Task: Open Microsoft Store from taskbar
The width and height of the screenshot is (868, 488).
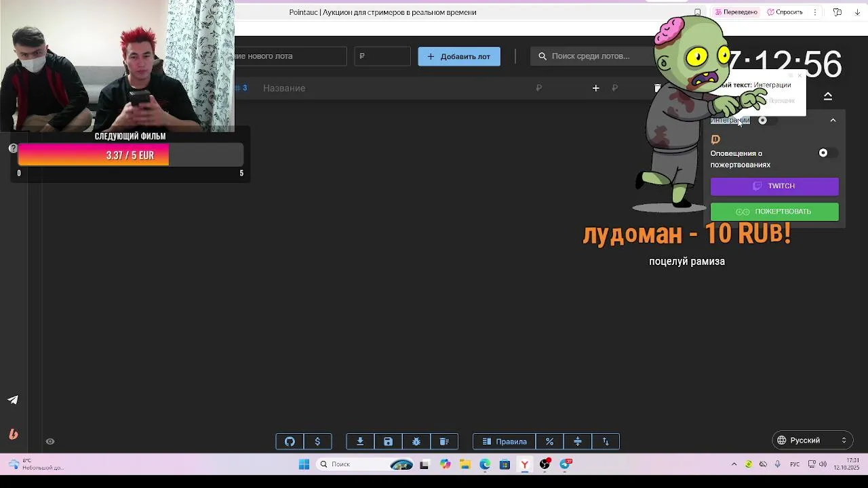Action: 505,464
